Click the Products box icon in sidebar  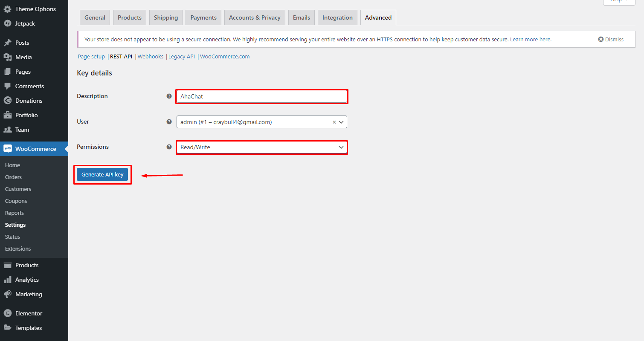pyautogui.click(x=8, y=265)
